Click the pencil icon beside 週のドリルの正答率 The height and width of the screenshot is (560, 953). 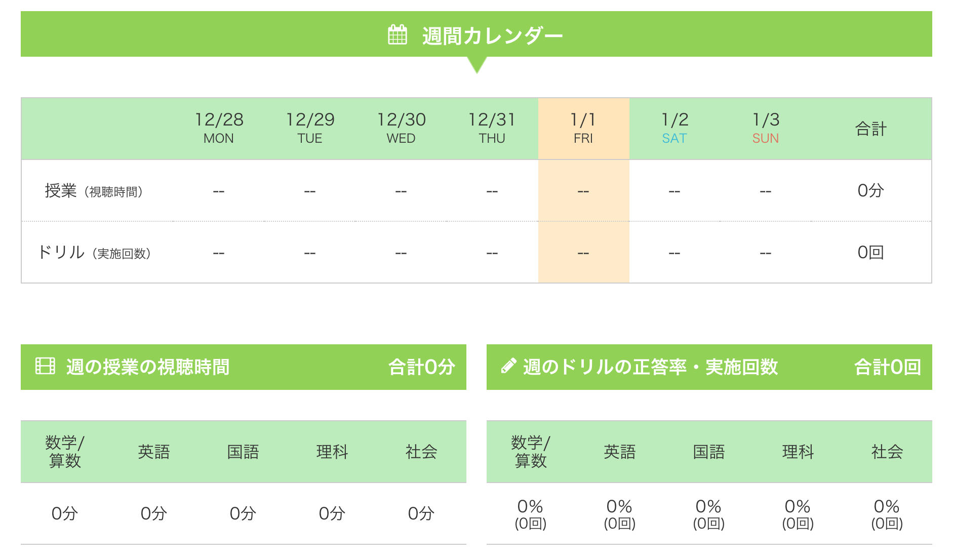(508, 366)
